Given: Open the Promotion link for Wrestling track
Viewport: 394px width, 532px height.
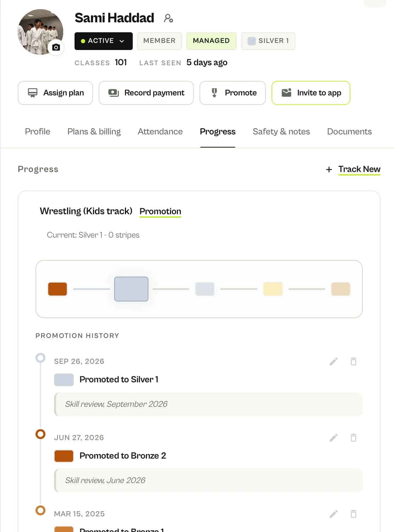Looking at the screenshot, I should click(160, 211).
